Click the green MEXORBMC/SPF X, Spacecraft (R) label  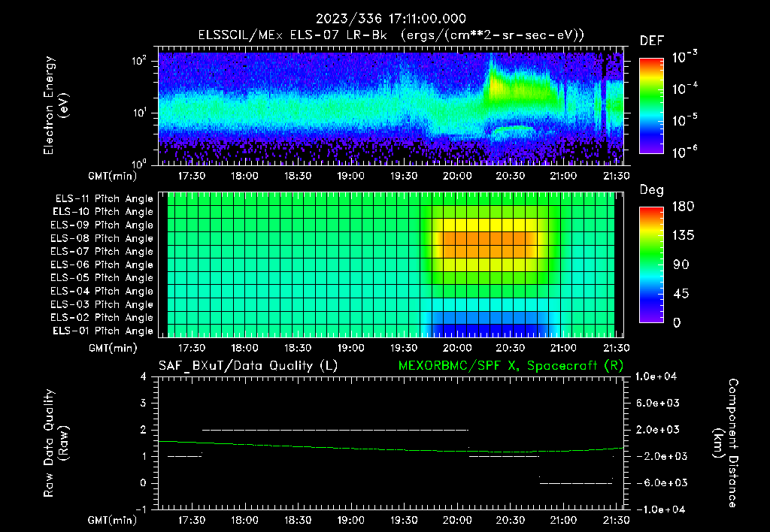pos(511,366)
